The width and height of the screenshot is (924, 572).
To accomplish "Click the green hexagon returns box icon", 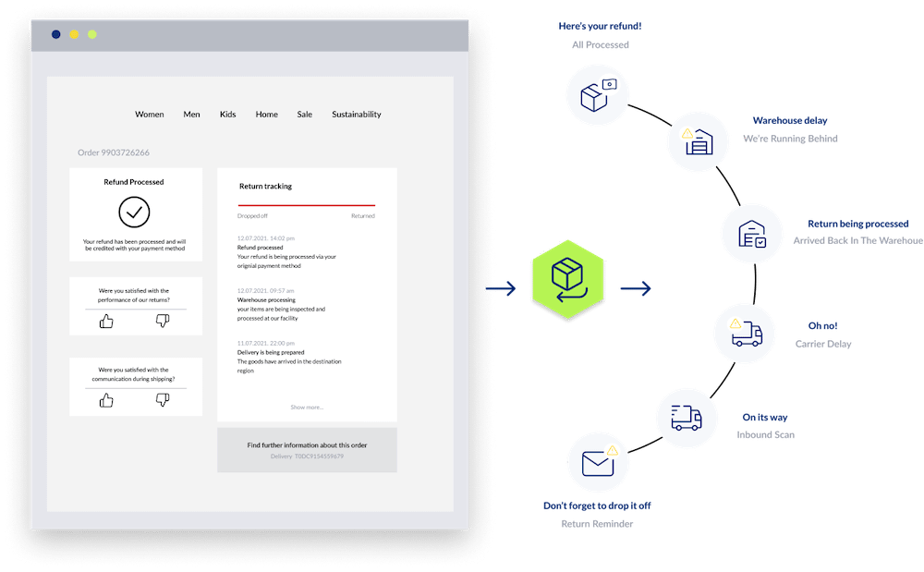I will pos(568,280).
